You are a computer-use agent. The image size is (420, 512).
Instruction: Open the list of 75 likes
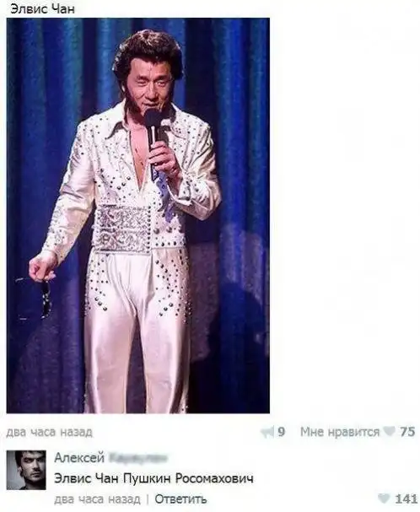click(407, 432)
